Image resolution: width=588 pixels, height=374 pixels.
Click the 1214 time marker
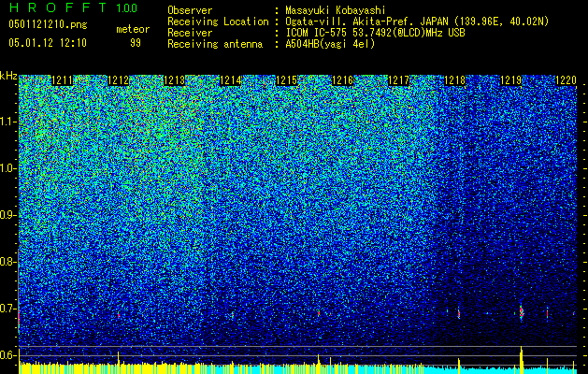230,80
